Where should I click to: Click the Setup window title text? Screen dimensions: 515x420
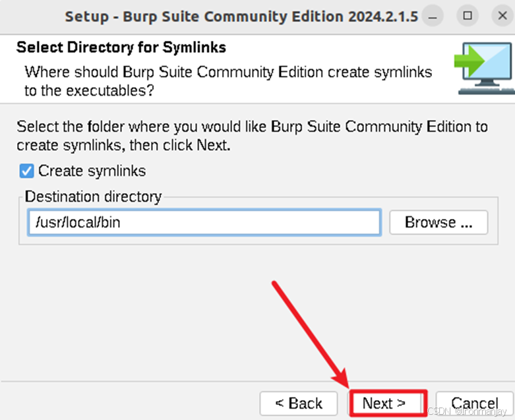[241, 16]
